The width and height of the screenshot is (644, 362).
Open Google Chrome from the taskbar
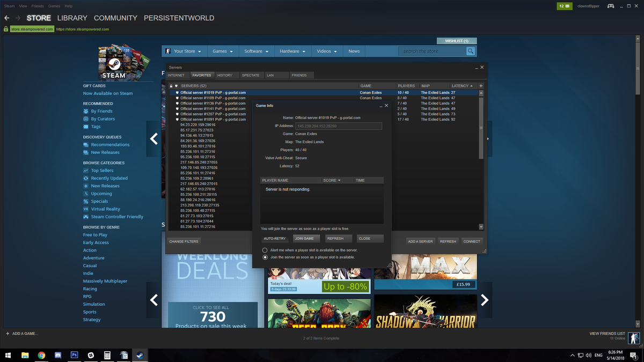pyautogui.click(x=41, y=355)
